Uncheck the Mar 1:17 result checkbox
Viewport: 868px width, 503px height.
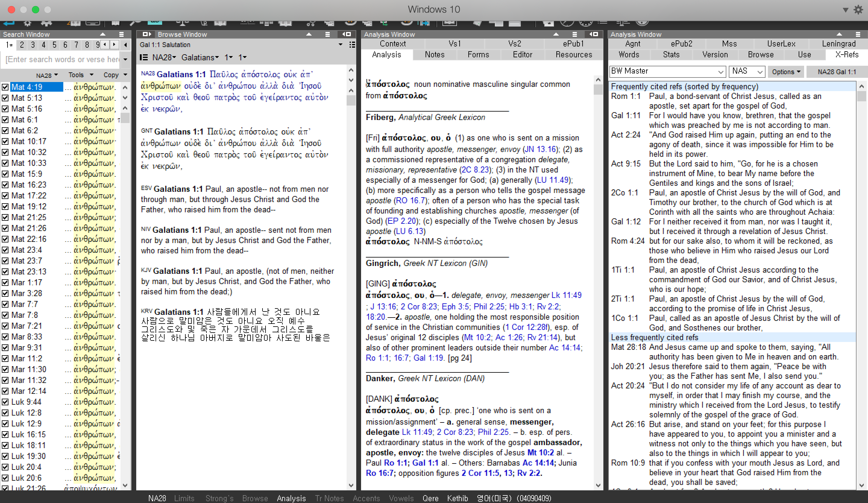tap(5, 283)
